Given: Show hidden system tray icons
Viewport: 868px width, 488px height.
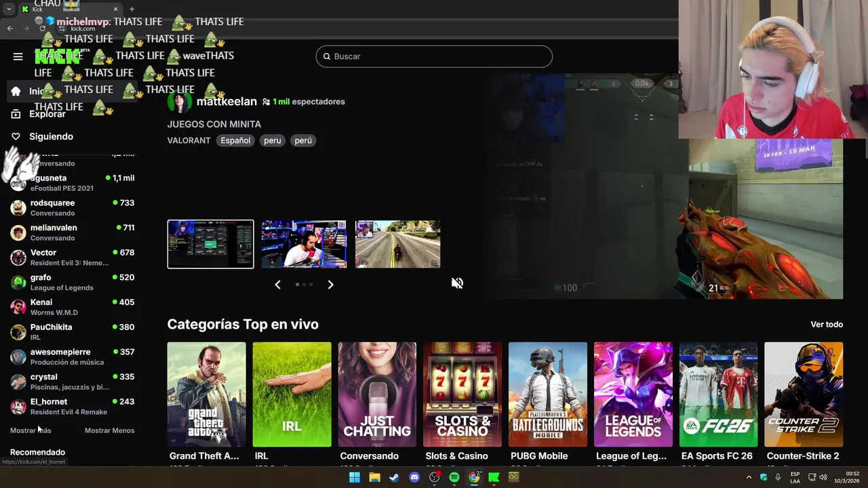Looking at the screenshot, I should pyautogui.click(x=749, y=477).
